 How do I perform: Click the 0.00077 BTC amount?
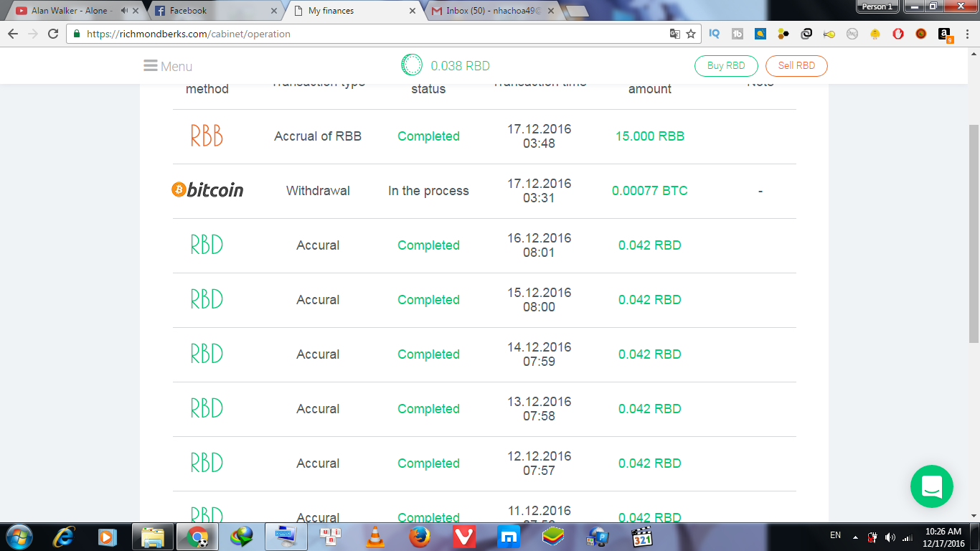pos(650,191)
